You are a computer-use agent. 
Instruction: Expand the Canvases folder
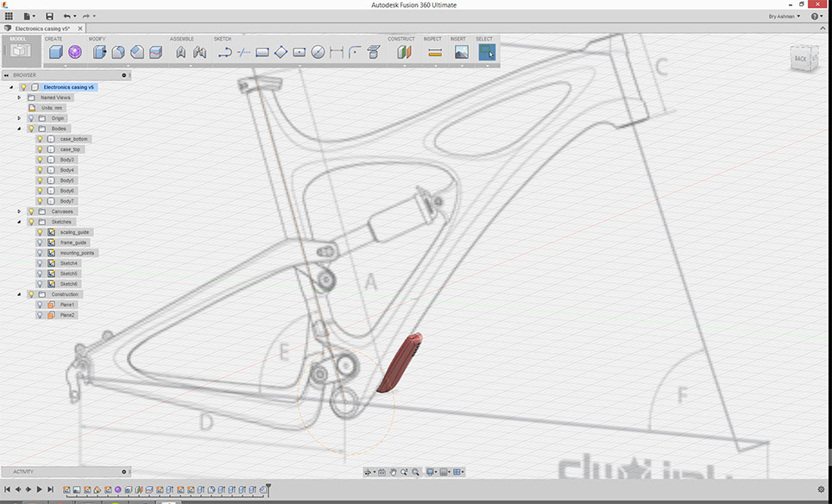(x=19, y=211)
